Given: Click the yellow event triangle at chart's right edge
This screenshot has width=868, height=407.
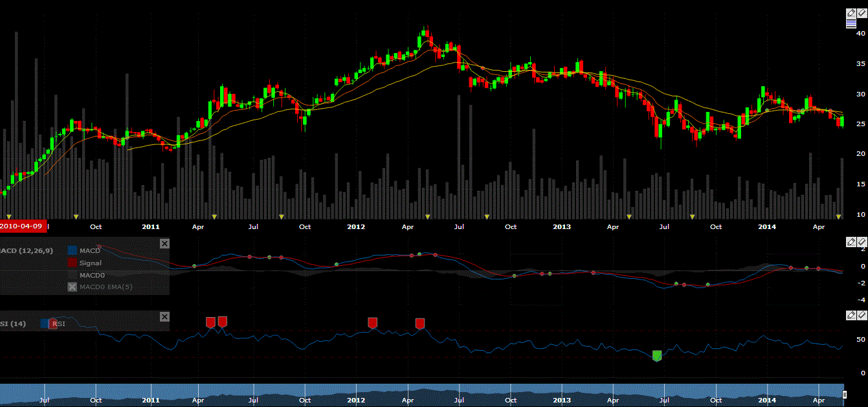Looking at the screenshot, I should pyautogui.click(x=839, y=216).
